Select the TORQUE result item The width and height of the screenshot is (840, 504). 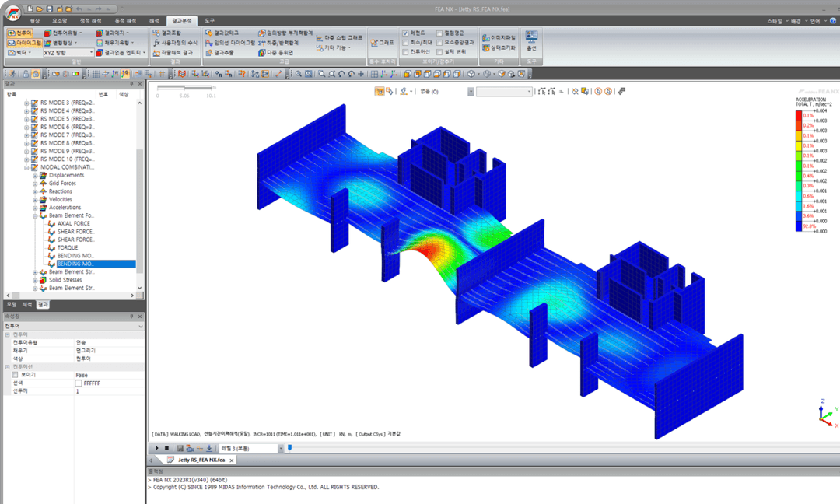coord(67,247)
